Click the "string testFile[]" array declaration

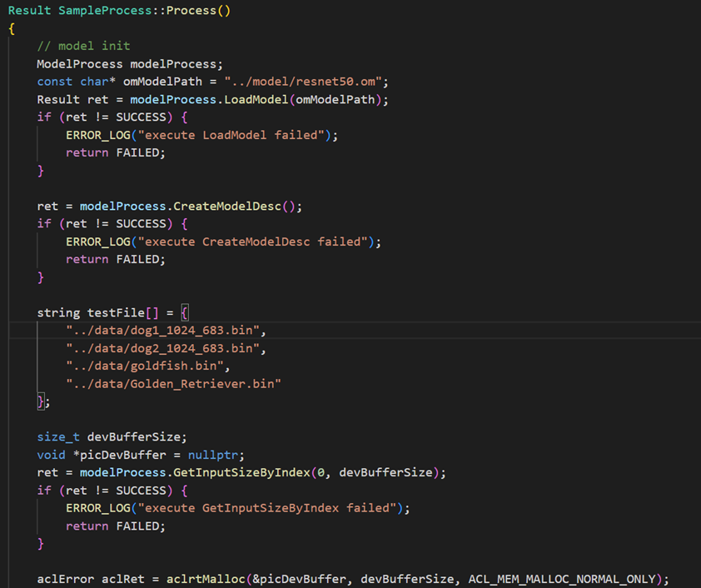tap(98, 312)
